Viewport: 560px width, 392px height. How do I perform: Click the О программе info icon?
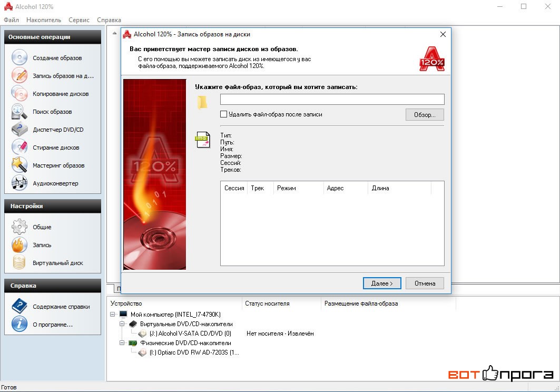point(19,324)
